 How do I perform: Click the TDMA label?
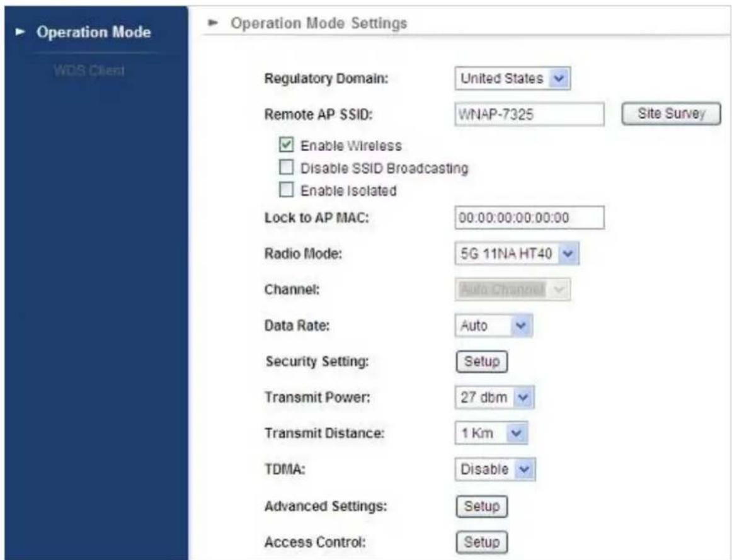pos(285,469)
